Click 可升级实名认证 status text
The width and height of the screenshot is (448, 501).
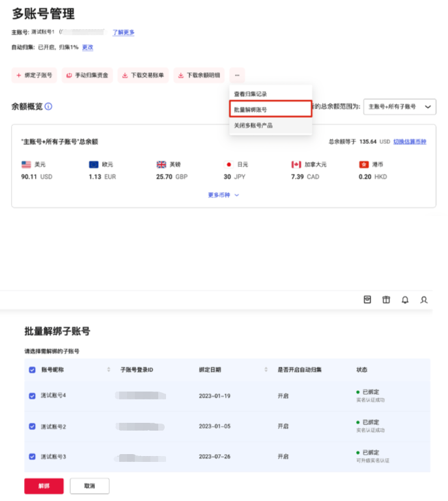(x=373, y=461)
